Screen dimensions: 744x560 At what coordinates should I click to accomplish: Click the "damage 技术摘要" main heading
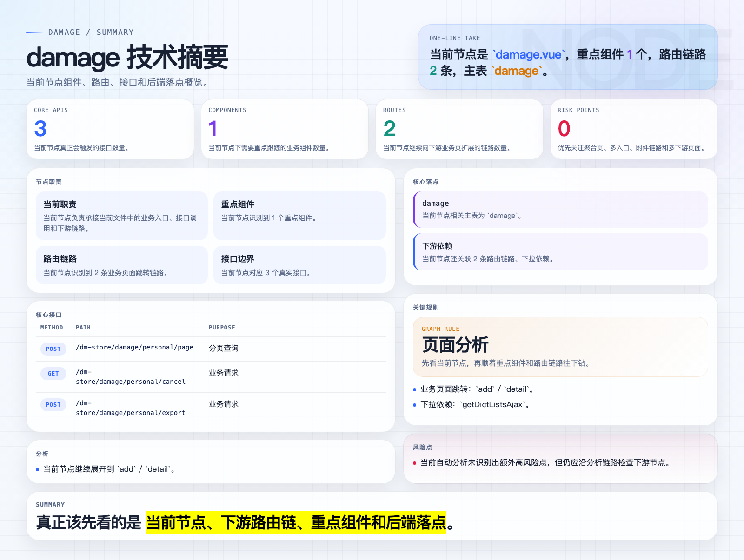(x=127, y=58)
